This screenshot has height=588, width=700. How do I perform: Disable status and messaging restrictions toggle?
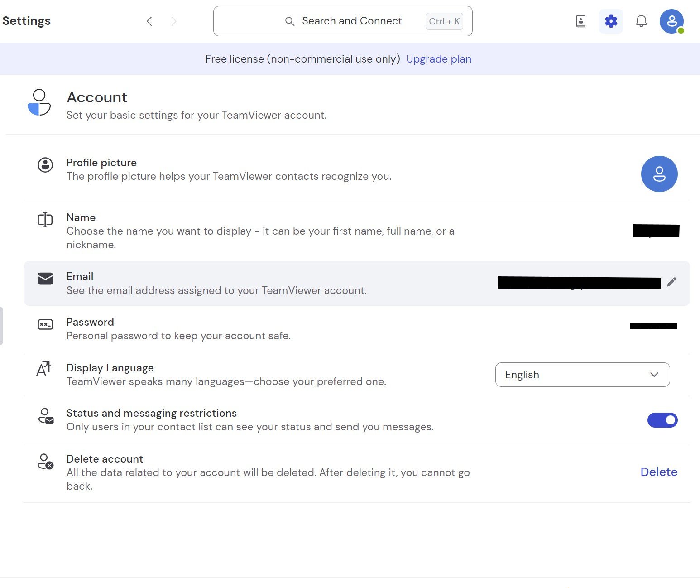[x=662, y=420]
